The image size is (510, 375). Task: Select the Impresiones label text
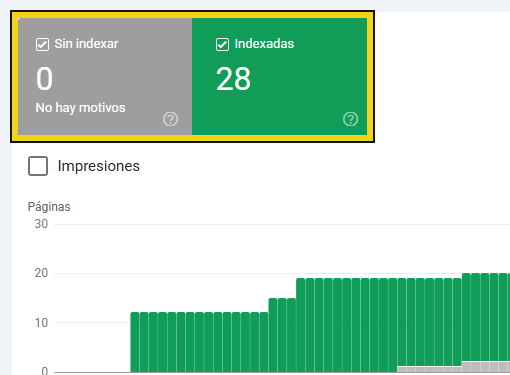coord(99,166)
